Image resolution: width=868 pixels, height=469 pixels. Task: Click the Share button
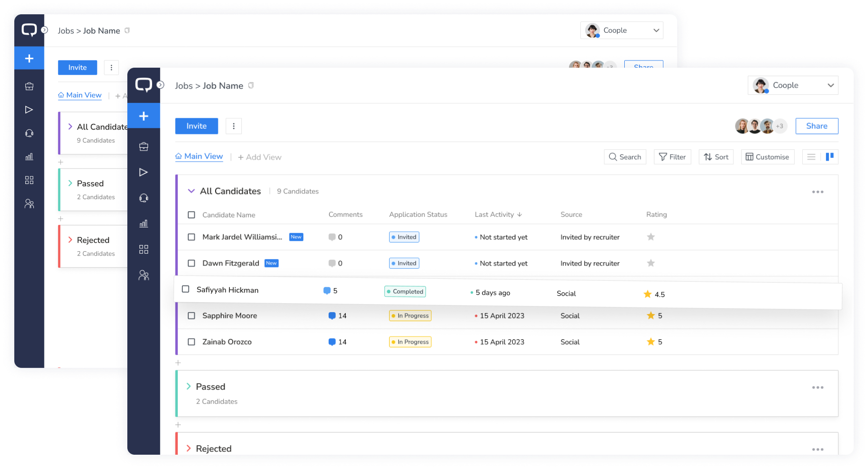tap(816, 126)
